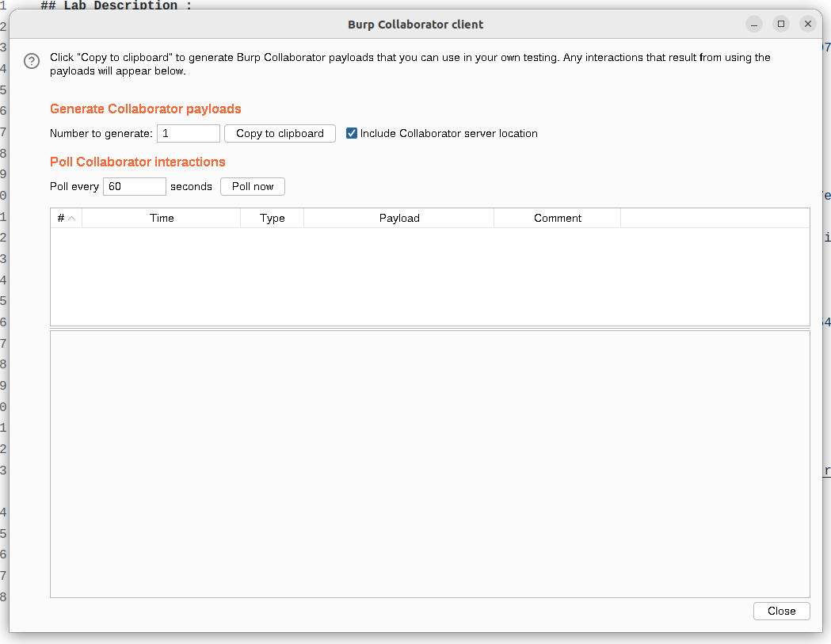831x644 pixels.
Task: Maximize the Burp Collaborator client window
Action: tap(781, 24)
